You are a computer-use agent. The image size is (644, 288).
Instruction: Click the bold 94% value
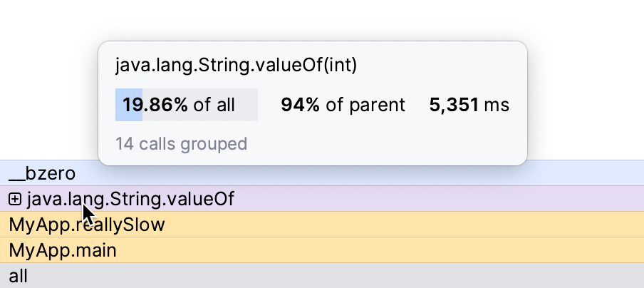pos(300,105)
